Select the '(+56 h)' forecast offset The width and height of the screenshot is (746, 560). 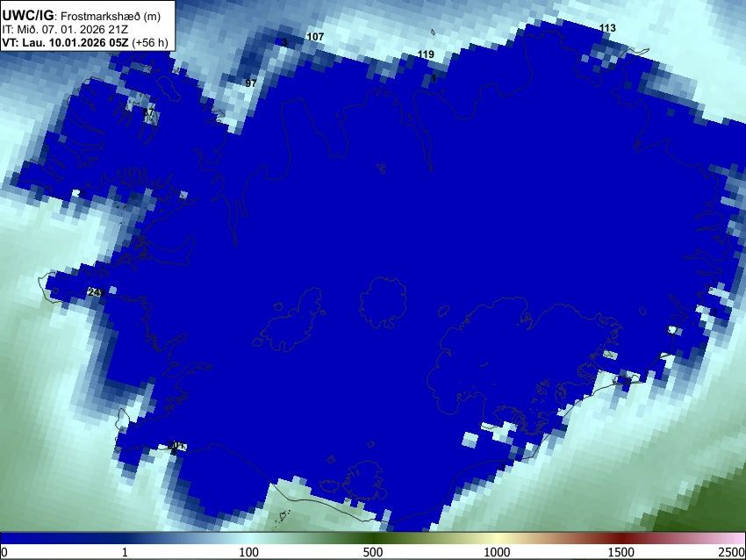pos(150,42)
